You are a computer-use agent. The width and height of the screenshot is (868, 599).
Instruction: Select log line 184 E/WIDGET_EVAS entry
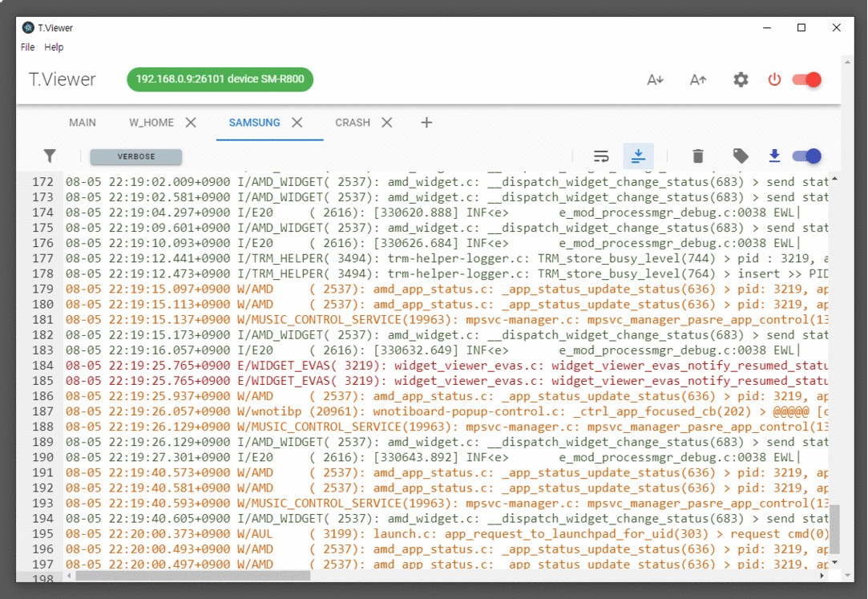pos(446,366)
